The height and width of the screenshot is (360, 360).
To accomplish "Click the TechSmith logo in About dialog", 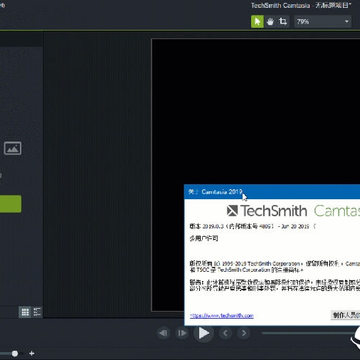I will 267,211.
